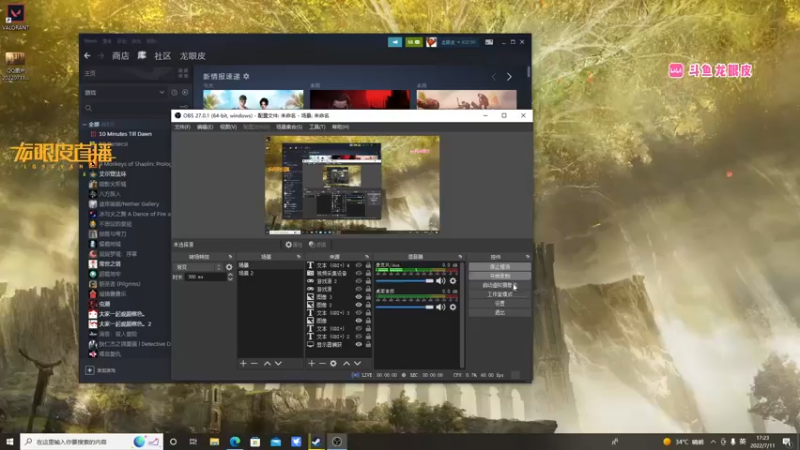800x450 pixels.
Task: Switch Steam library to grid view icon
Action: 183,73
